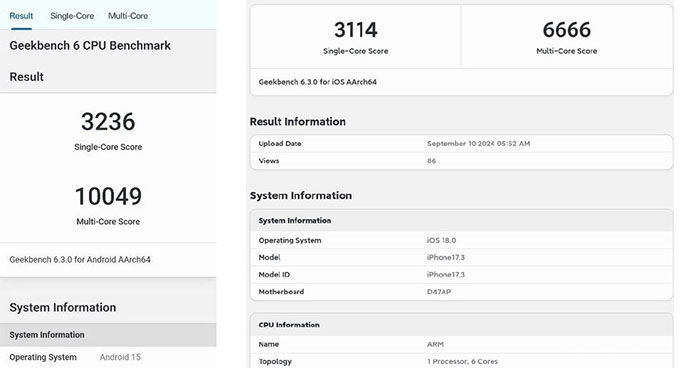
Task: Select the 86 views value
Action: tap(431, 161)
